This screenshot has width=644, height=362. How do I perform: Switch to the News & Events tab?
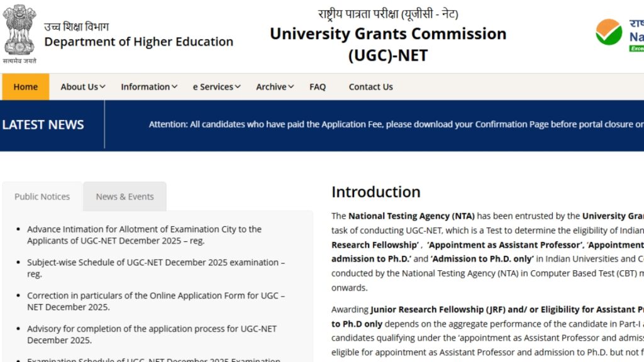[125, 197]
